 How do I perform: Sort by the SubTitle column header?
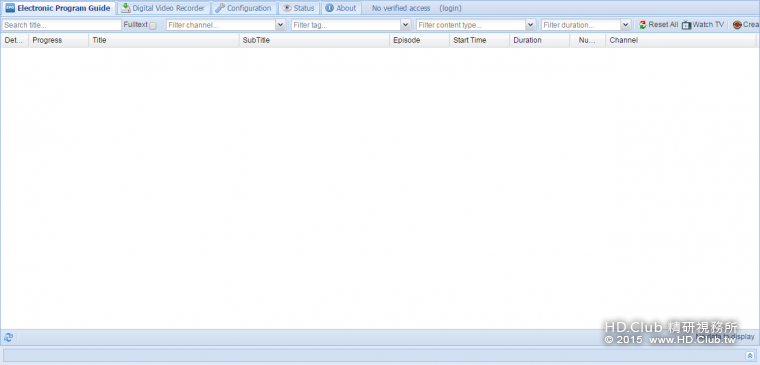(x=314, y=40)
